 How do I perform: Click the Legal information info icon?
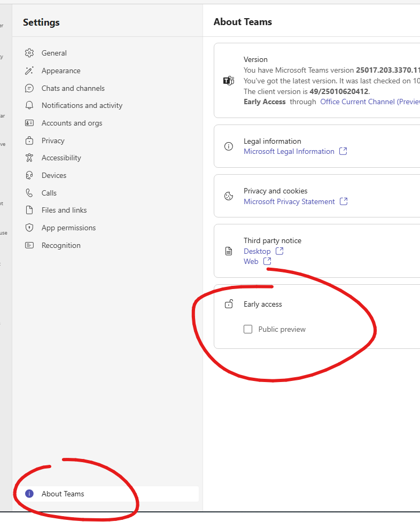(229, 146)
